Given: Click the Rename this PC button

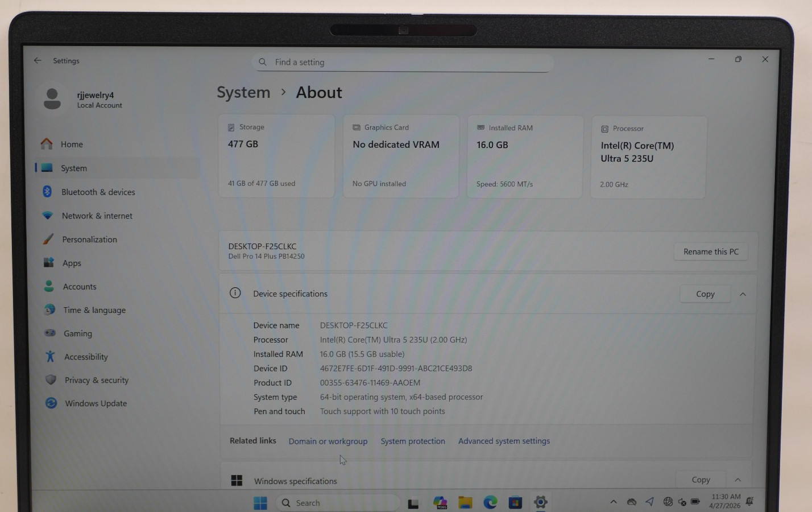Looking at the screenshot, I should tap(711, 251).
